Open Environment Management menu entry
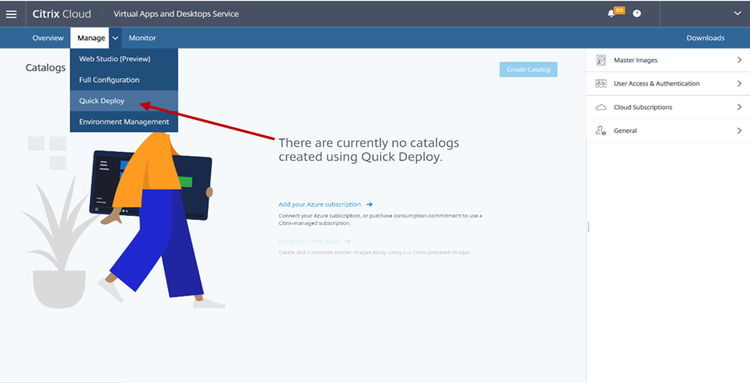The height and width of the screenshot is (383, 750). coord(124,122)
